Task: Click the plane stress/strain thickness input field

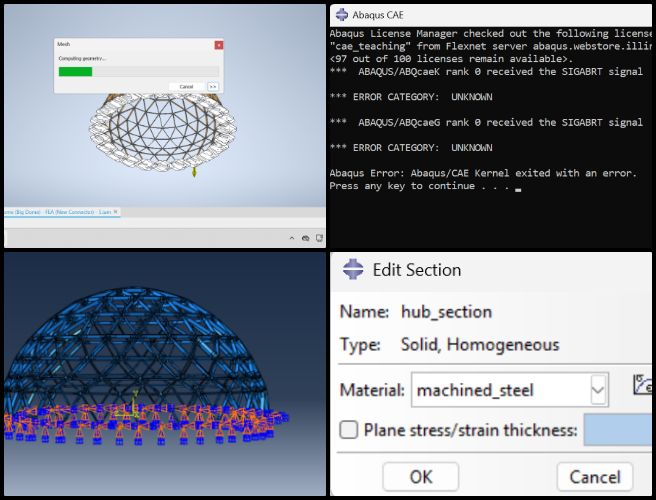Action: tap(618, 430)
